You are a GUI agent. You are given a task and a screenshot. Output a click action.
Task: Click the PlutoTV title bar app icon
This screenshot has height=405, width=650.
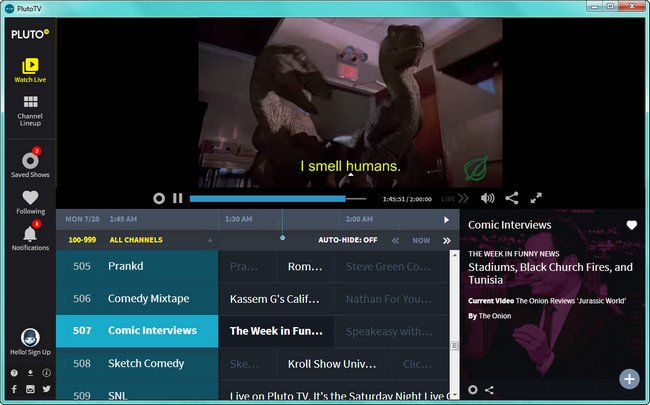(9, 8)
